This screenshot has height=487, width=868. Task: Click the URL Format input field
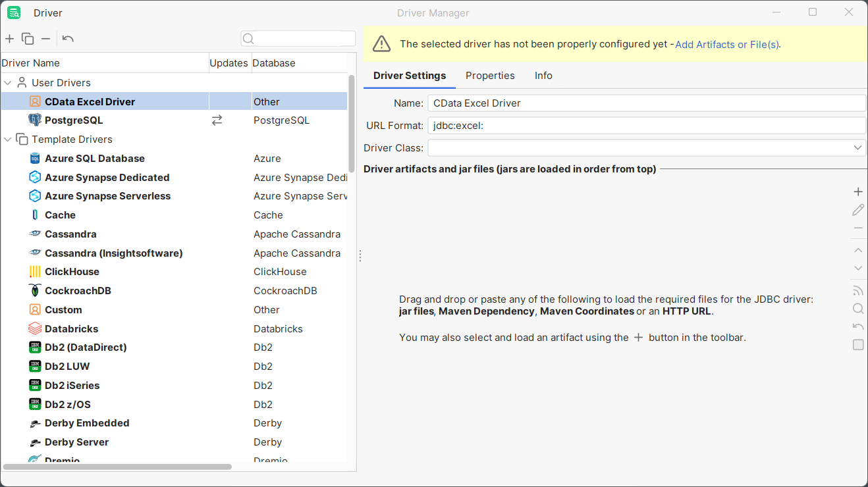point(645,126)
